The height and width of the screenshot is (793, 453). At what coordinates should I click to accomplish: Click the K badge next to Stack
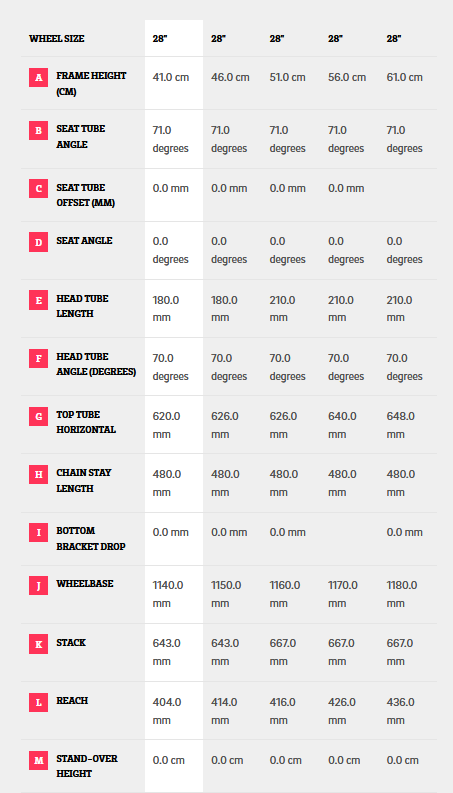click(x=38, y=644)
